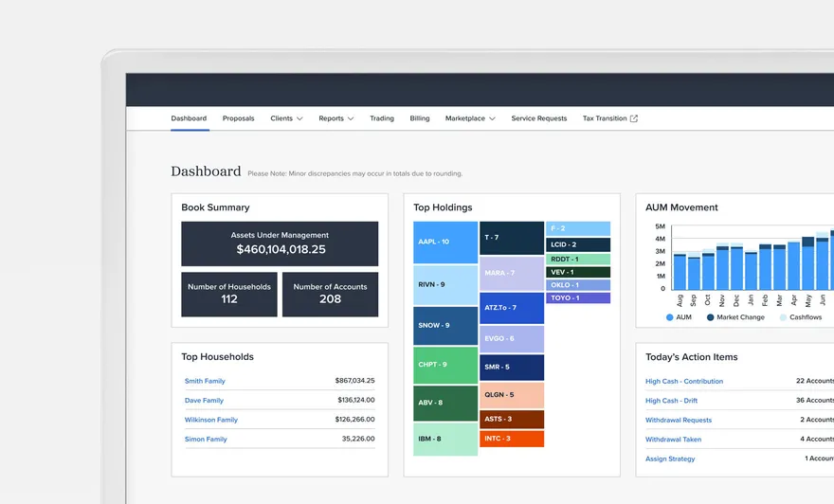Click the Assets Under Management tile
Screen dimensions: 834x504
coord(280,244)
